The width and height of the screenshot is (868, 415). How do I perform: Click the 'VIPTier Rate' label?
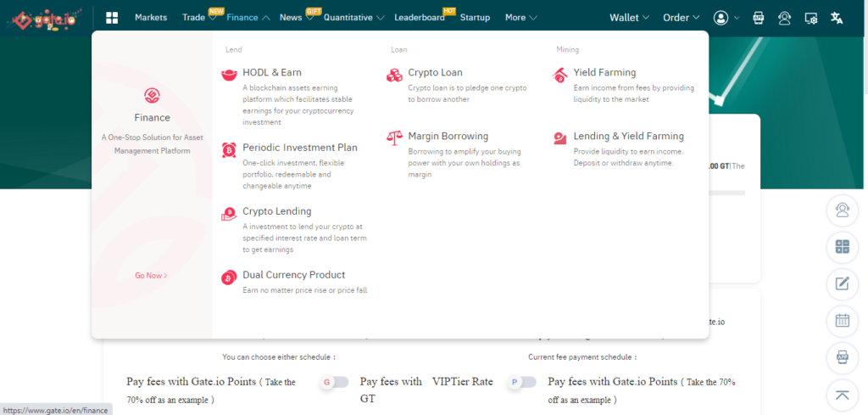(x=462, y=382)
